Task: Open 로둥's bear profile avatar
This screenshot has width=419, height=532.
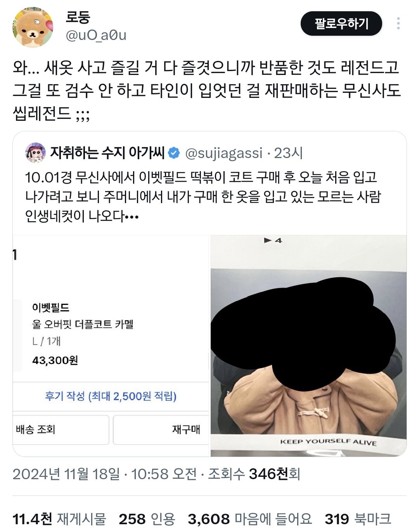Action: tap(33, 27)
